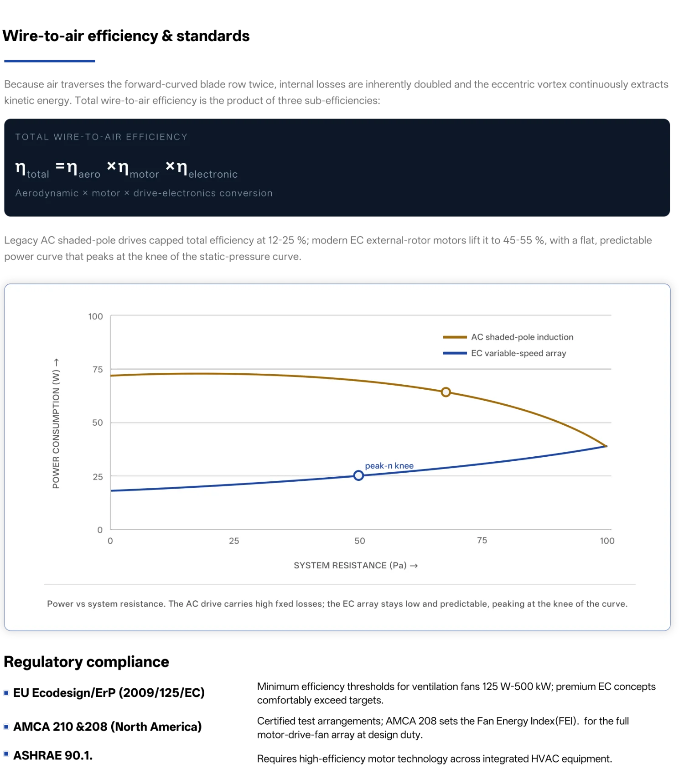Click the EC curve peak knee marker
Screen dimensions: 684x784
click(358, 475)
